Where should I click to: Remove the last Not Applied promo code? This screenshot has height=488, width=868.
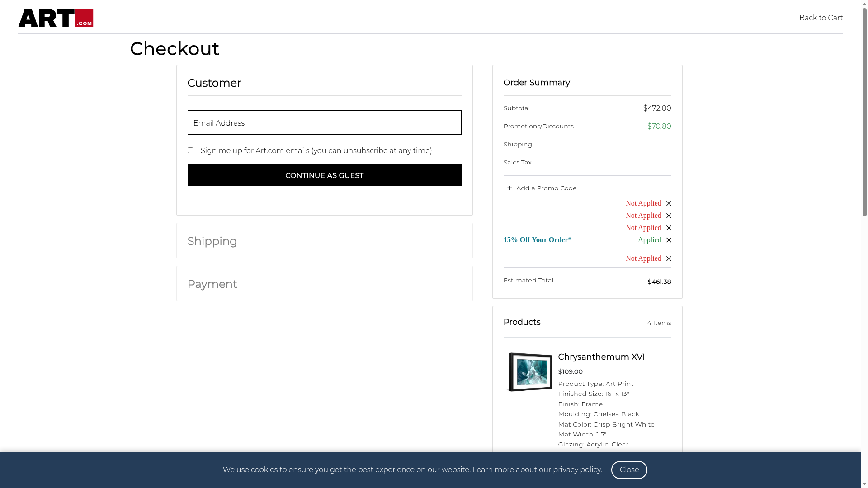[x=669, y=258]
